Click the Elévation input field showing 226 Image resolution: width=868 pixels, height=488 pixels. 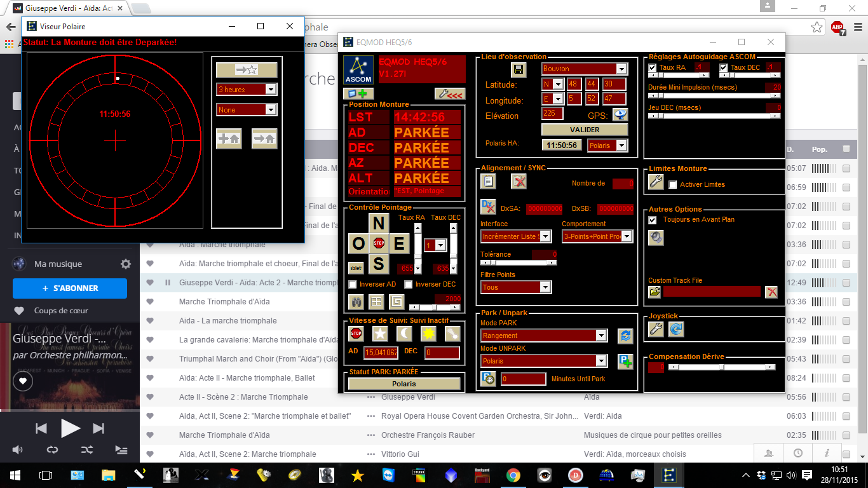(x=552, y=114)
